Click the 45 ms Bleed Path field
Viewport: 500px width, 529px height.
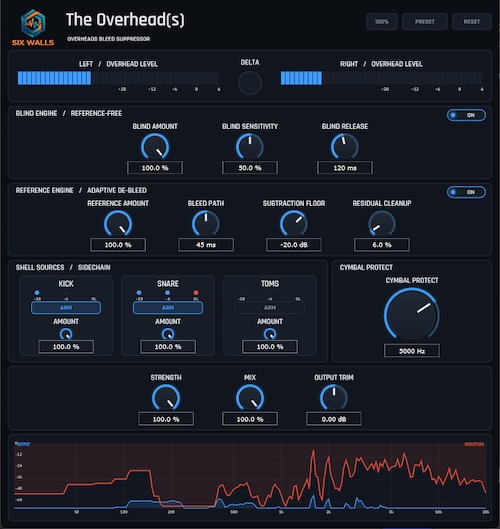(x=206, y=245)
